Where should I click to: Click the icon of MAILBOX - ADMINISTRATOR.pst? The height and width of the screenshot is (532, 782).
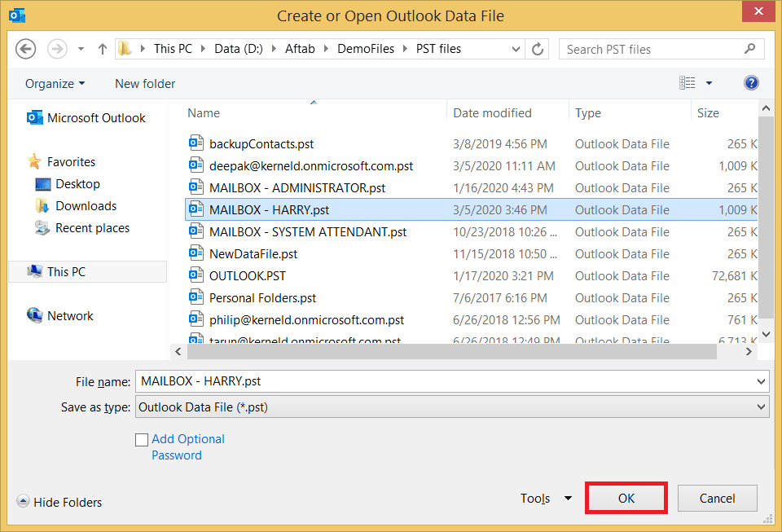pyautogui.click(x=196, y=187)
